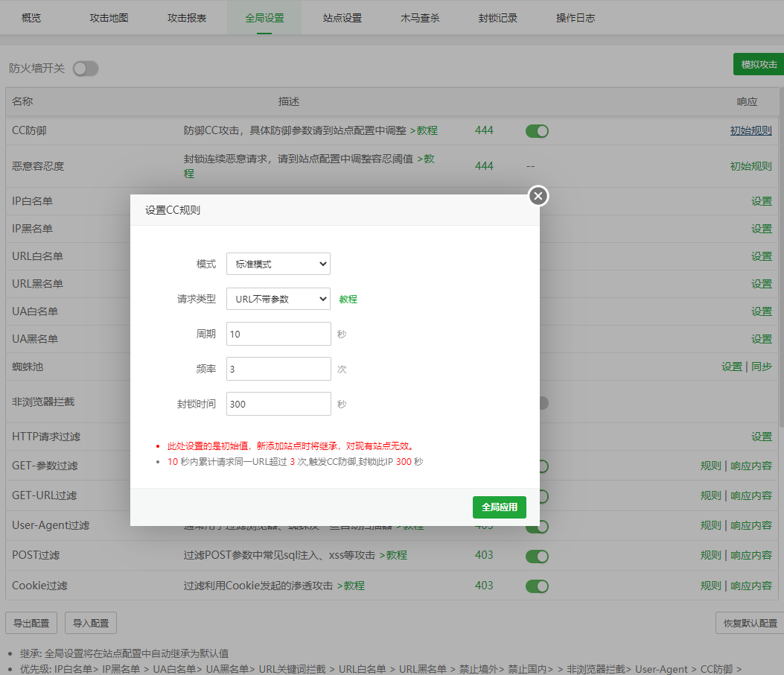Click the 周期 input field

(278, 334)
